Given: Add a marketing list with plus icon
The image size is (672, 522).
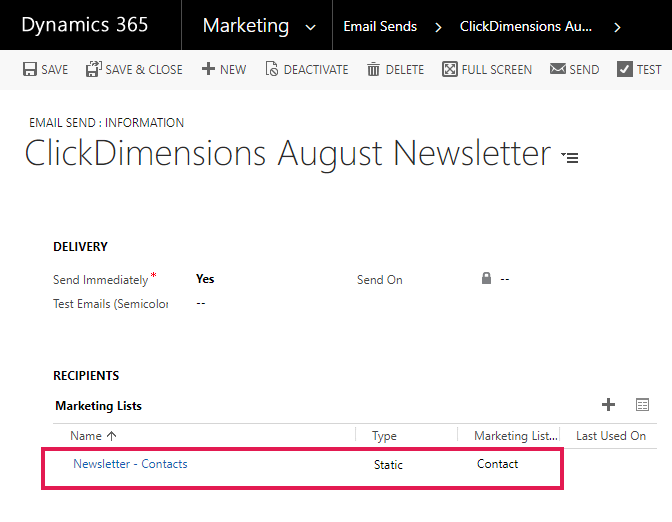Looking at the screenshot, I should 608,405.
